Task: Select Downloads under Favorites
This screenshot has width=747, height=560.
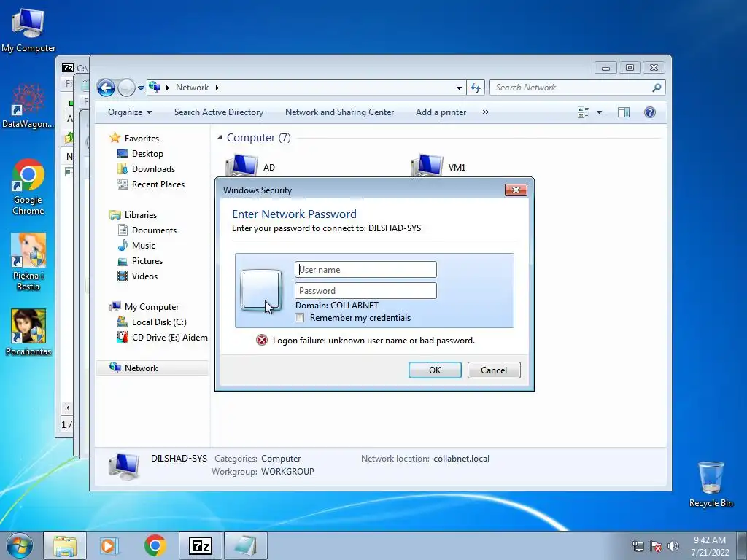Action: [x=153, y=169]
